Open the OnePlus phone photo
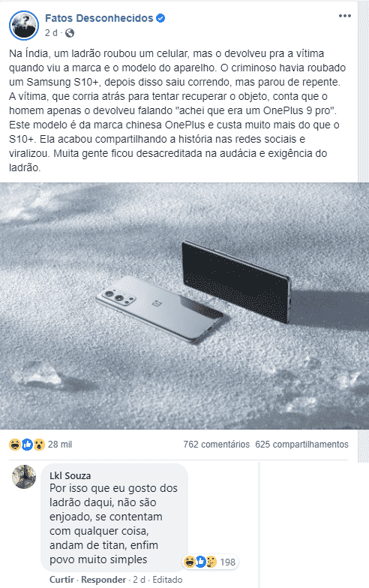This screenshot has width=369, height=588. (x=184, y=306)
